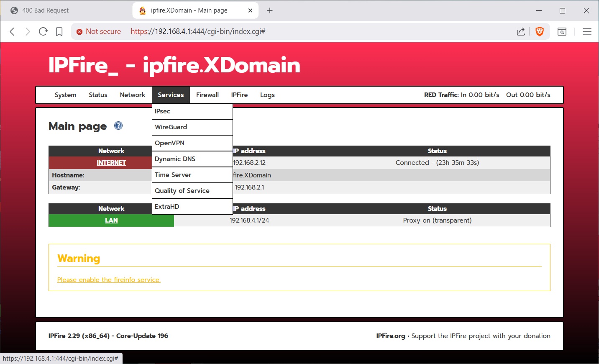This screenshot has width=599, height=364.
Task: Open the browser sidebar panel icon
Action: point(562,31)
